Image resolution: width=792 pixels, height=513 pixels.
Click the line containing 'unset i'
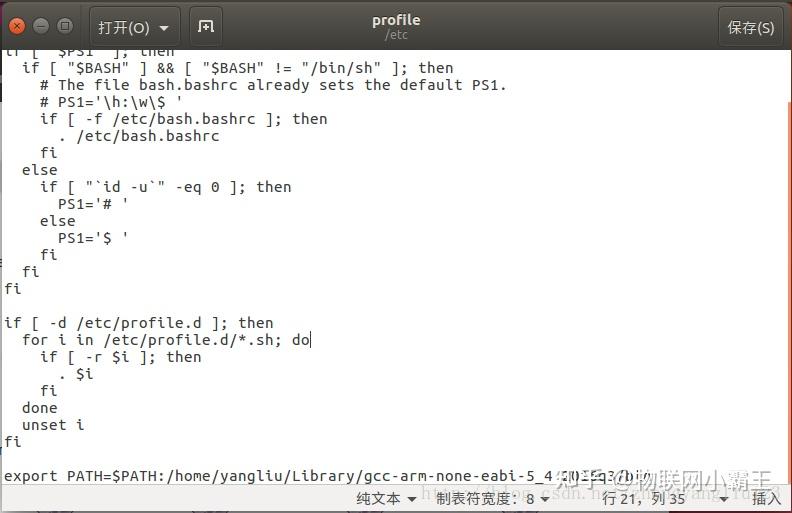53,425
